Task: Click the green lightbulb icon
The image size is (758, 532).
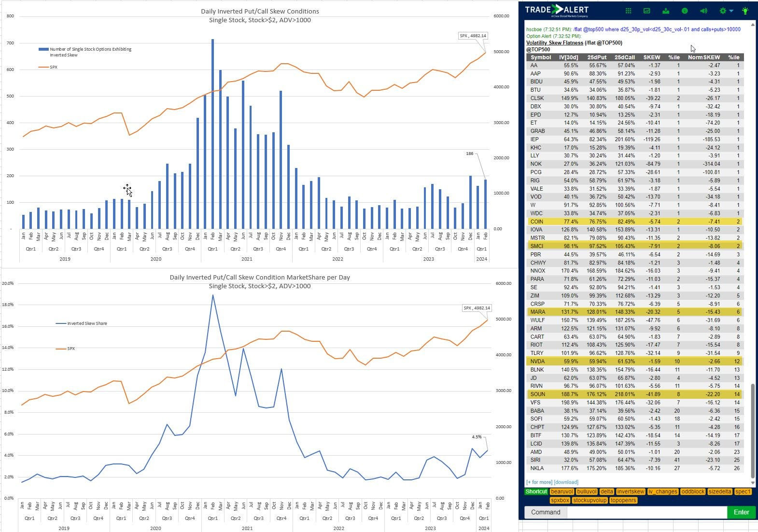Action: click(745, 11)
